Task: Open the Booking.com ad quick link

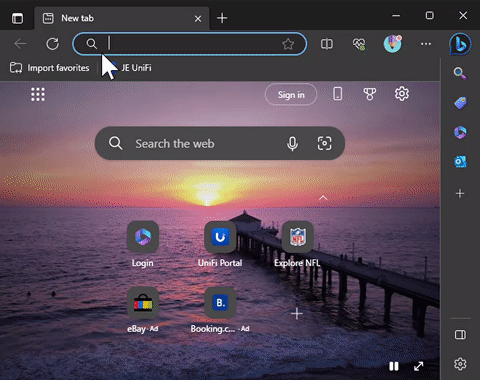Action: click(220, 310)
